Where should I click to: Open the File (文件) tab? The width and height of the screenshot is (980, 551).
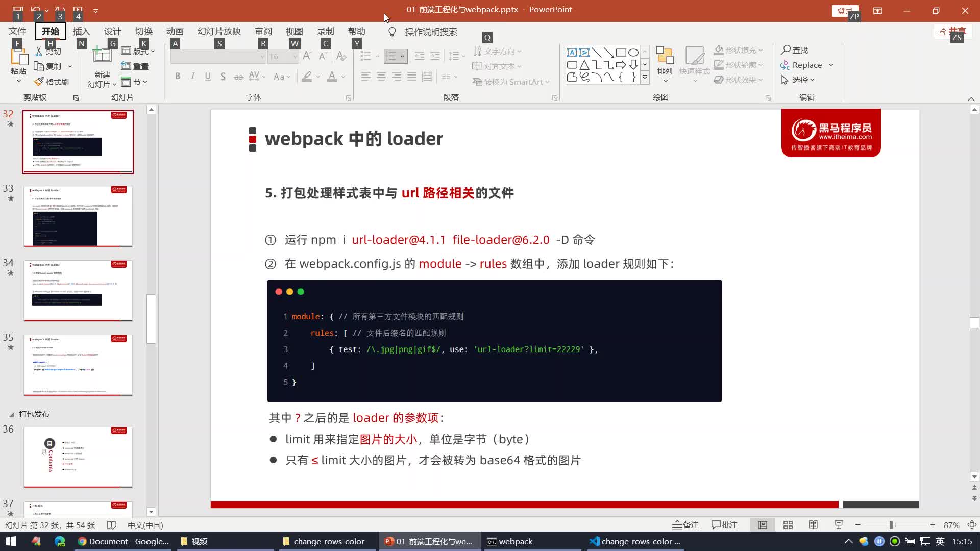click(17, 31)
